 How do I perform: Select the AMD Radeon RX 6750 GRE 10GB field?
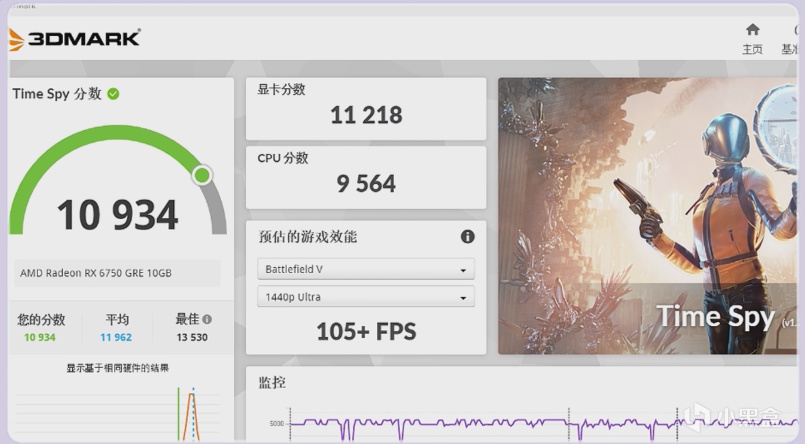tap(117, 273)
